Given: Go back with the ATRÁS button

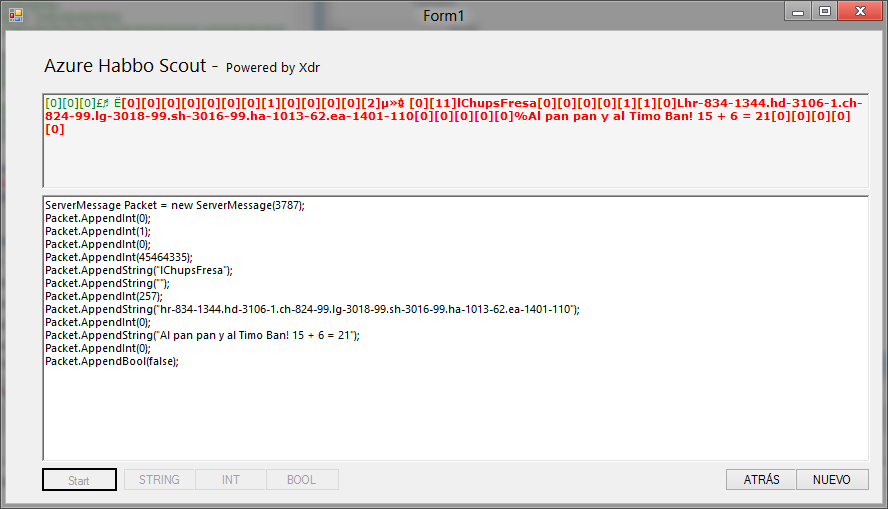Looking at the screenshot, I should [x=761, y=480].
